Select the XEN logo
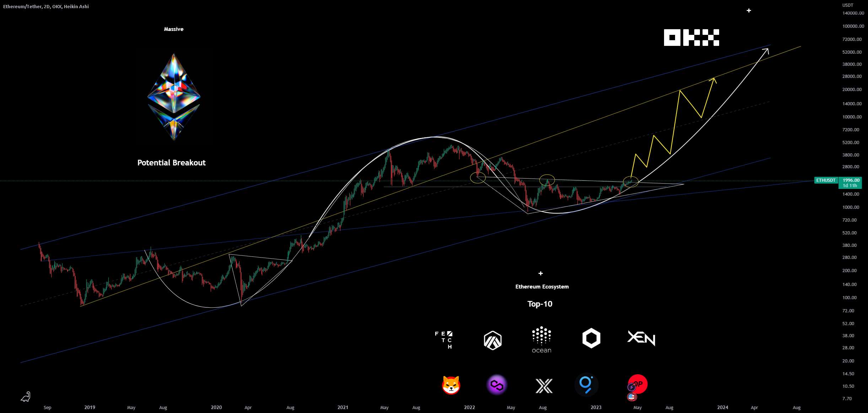Viewport: 868px width, 413px height. tap(641, 338)
